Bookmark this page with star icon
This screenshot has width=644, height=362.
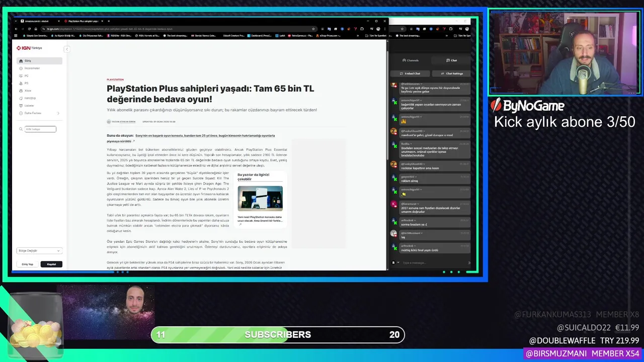click(313, 29)
